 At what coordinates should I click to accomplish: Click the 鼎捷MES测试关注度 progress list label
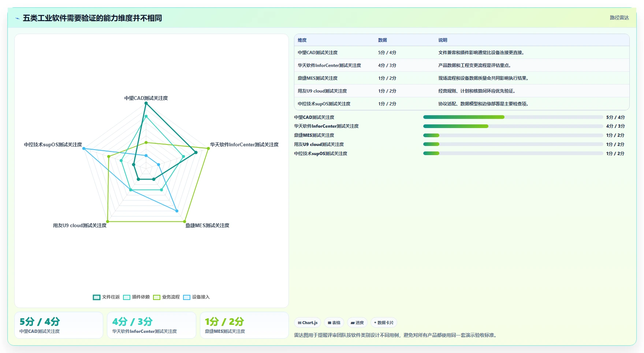coord(314,135)
